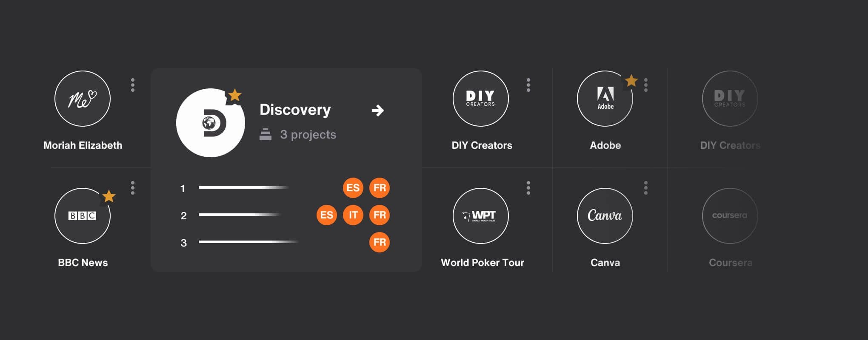Select the ES language badge on project 2
This screenshot has height=340, width=868.
pos(327,215)
